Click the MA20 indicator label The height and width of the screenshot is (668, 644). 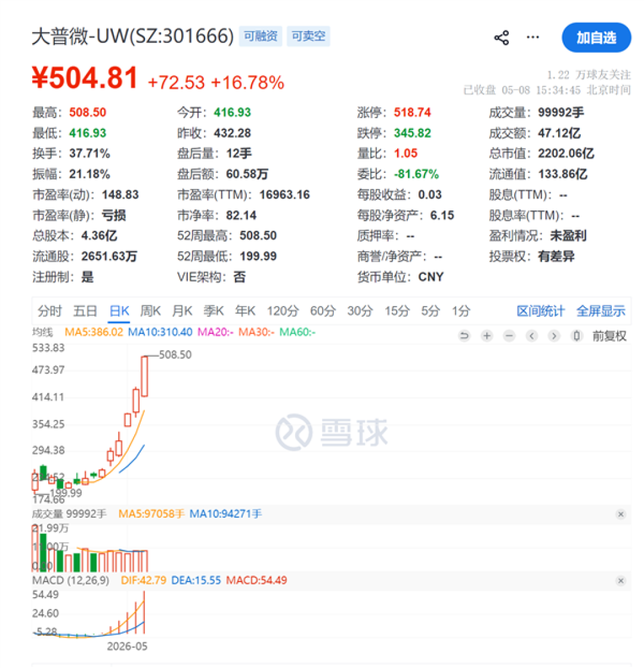(x=215, y=332)
